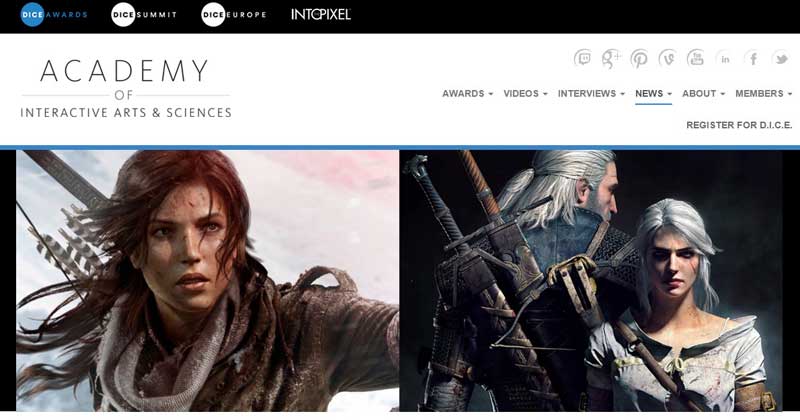Open the Pinterest social icon
The height and width of the screenshot is (420, 800).
point(639,58)
